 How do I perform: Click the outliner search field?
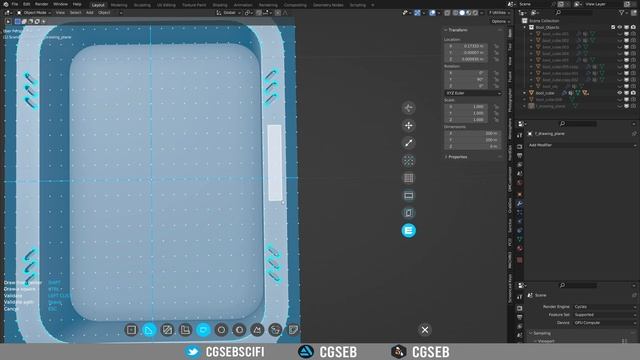coord(575,13)
